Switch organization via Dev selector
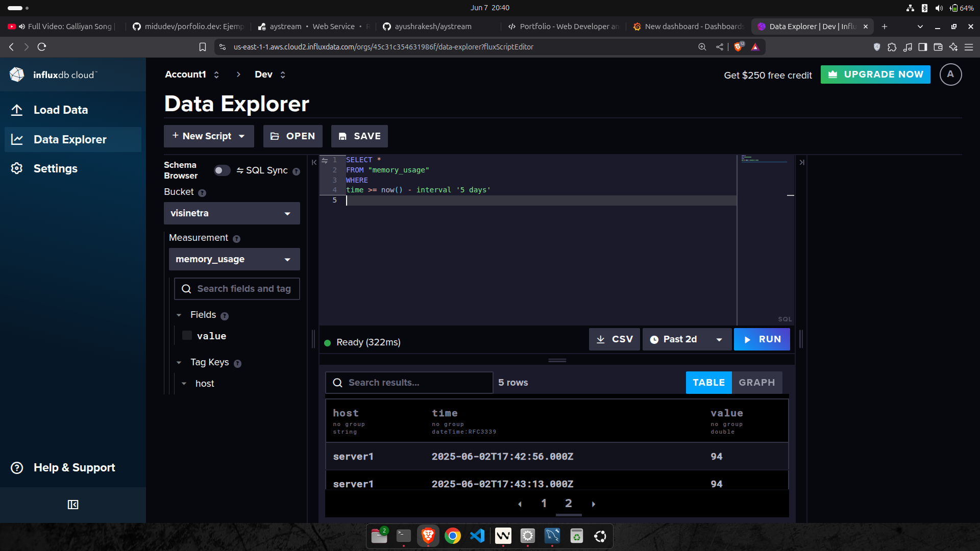Screen dimensions: 980x551 tap(270, 74)
